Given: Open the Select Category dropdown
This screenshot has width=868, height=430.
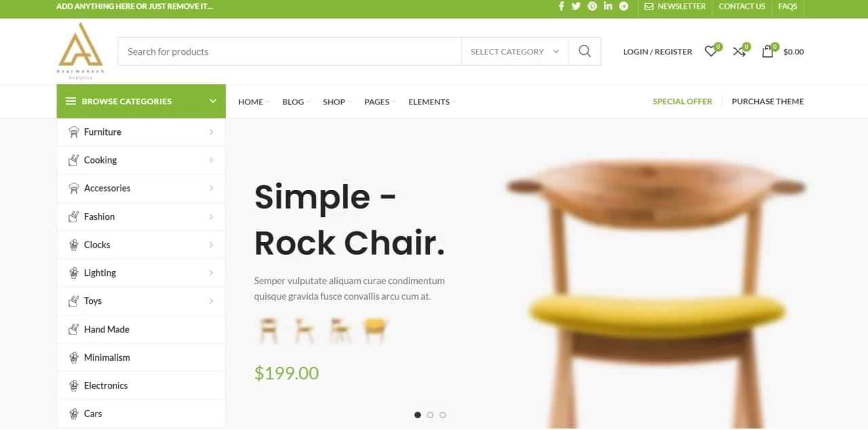Looking at the screenshot, I should (515, 52).
